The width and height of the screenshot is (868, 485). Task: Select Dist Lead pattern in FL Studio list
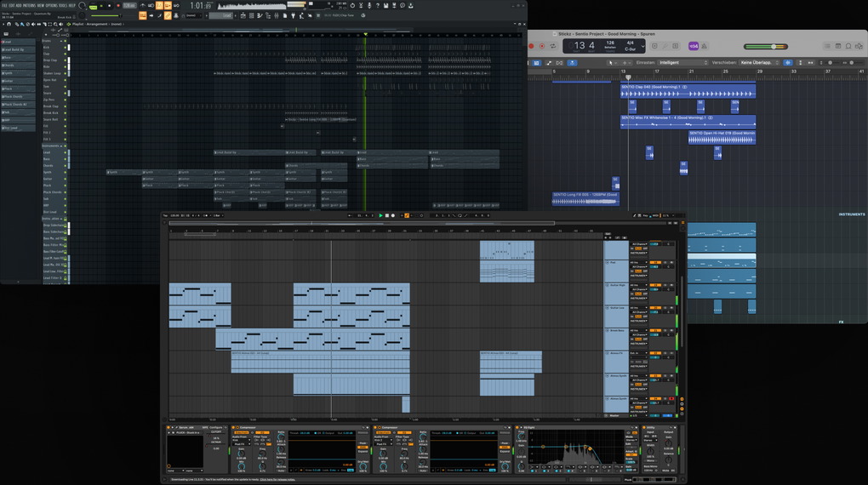tap(18, 128)
